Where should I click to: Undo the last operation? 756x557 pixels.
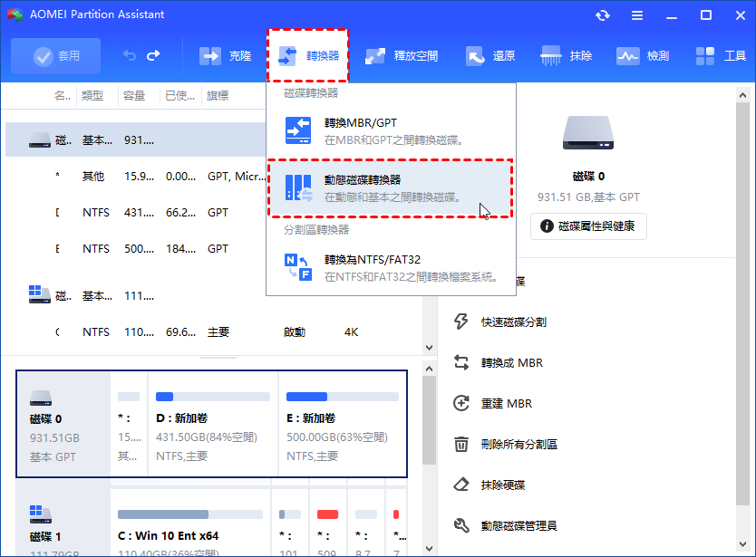point(130,56)
